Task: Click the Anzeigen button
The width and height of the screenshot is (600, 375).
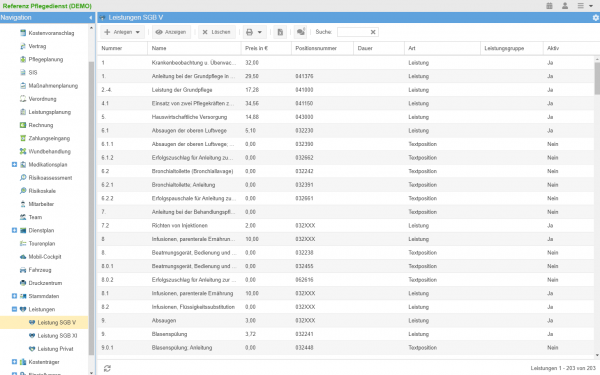Action: tap(171, 32)
